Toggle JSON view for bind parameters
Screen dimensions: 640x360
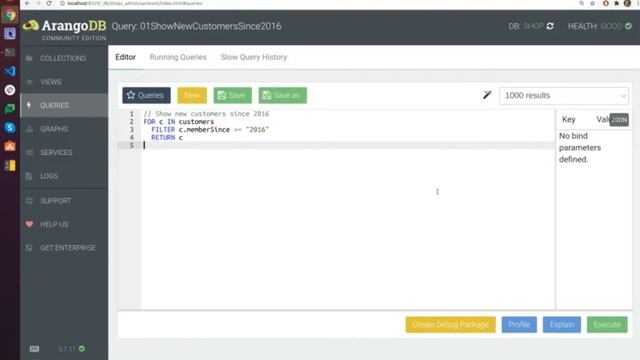point(619,120)
